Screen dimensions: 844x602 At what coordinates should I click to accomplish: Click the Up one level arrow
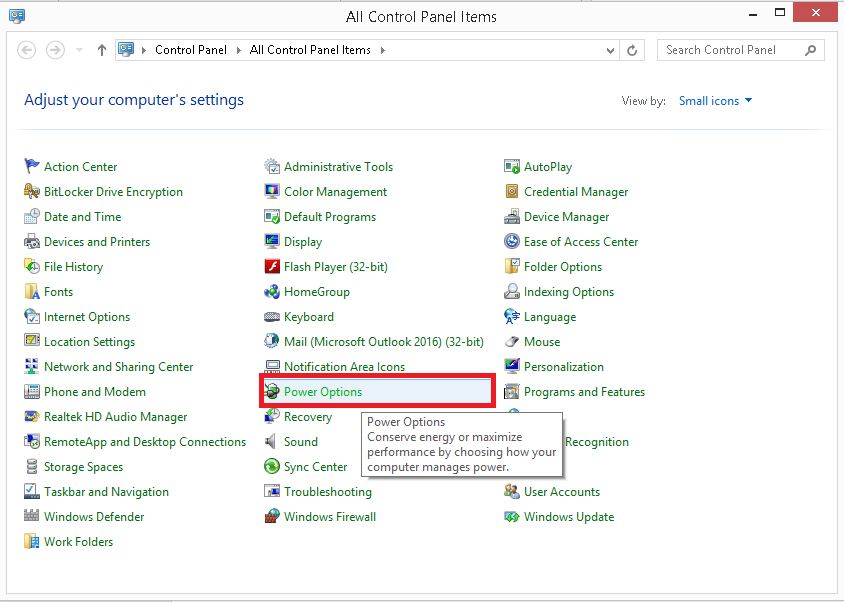[101, 50]
